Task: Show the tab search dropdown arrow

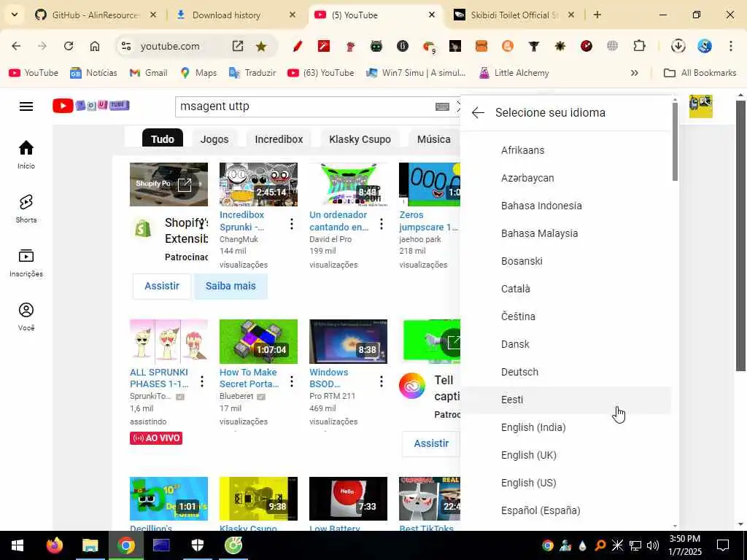Action: click(x=15, y=15)
